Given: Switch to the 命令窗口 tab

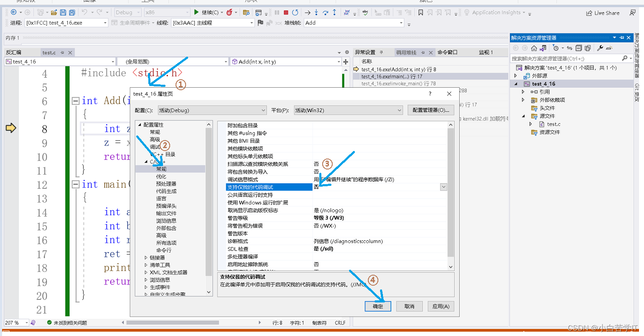Looking at the screenshot, I should point(447,52).
